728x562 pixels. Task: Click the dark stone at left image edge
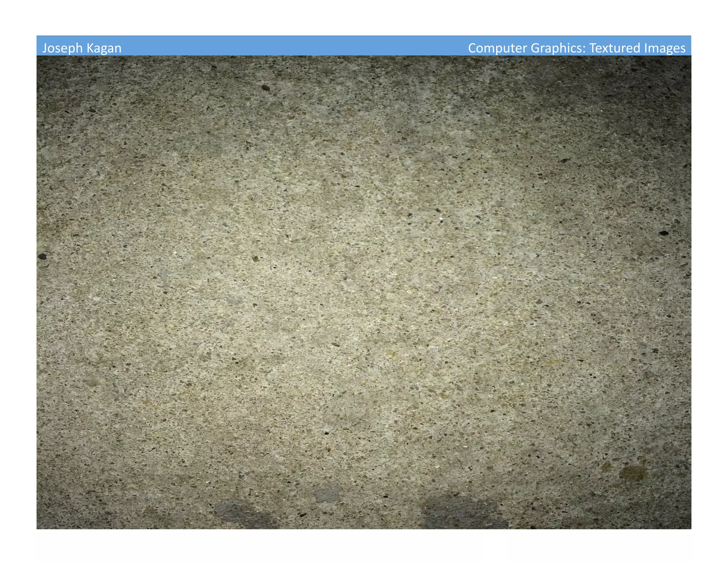[42, 256]
